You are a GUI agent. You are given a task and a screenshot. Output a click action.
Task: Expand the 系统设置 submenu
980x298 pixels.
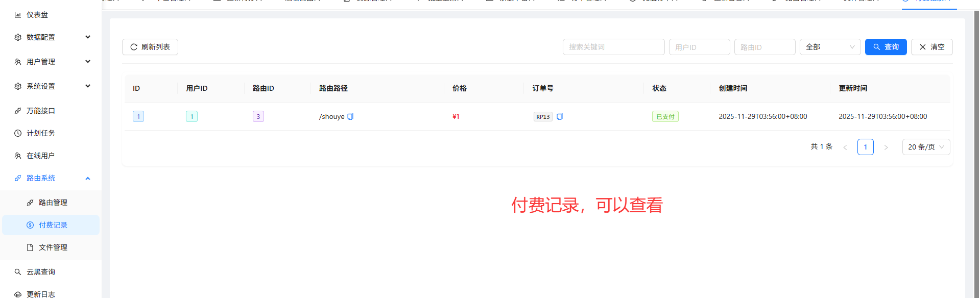51,86
